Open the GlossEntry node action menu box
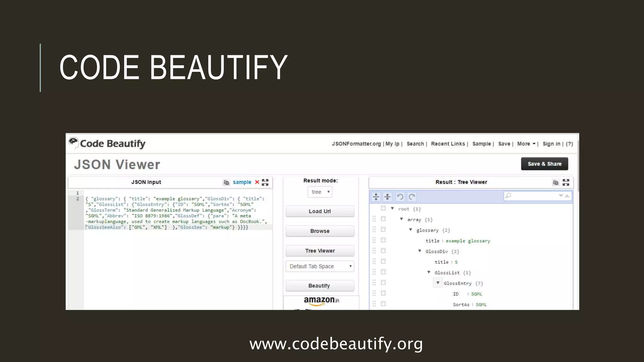Viewport: 644px width, 362px height. [x=383, y=282]
